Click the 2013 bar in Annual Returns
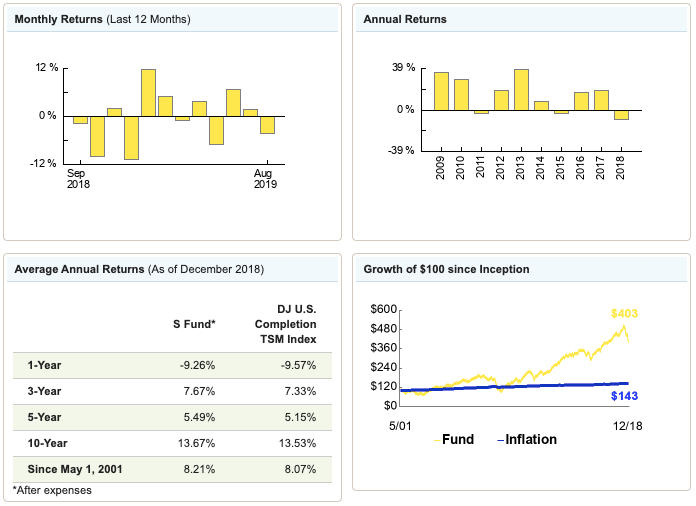696x506 pixels. point(521,90)
